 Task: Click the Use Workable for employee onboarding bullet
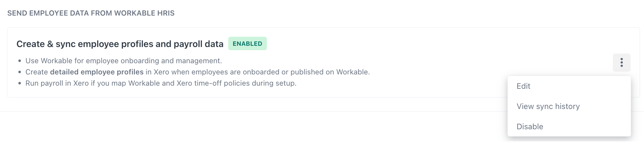[124, 61]
